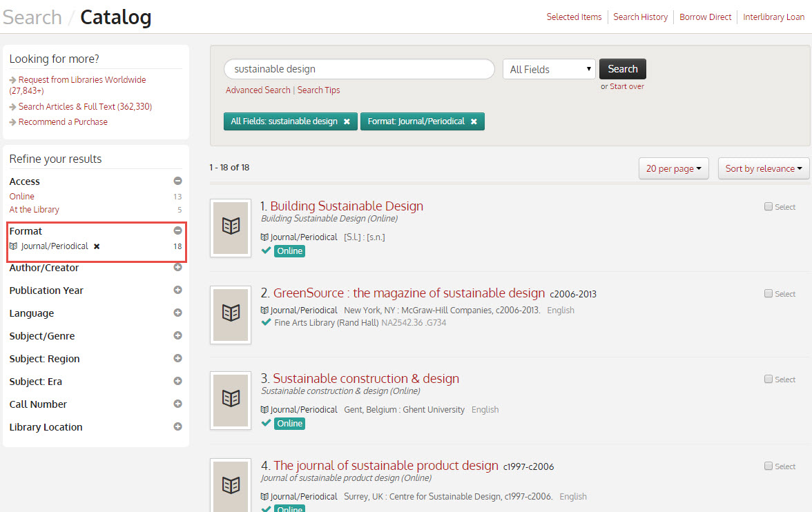Open Selected Items in top navigation
The image size is (812, 512).
point(574,17)
